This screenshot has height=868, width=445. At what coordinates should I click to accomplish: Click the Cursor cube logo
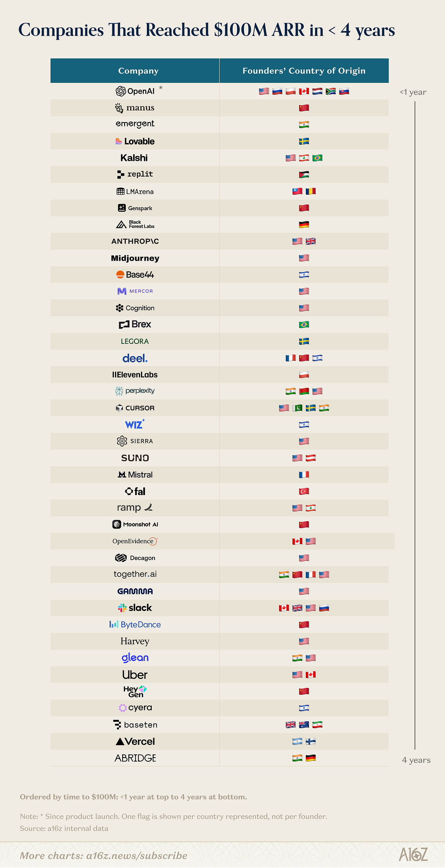(x=119, y=408)
